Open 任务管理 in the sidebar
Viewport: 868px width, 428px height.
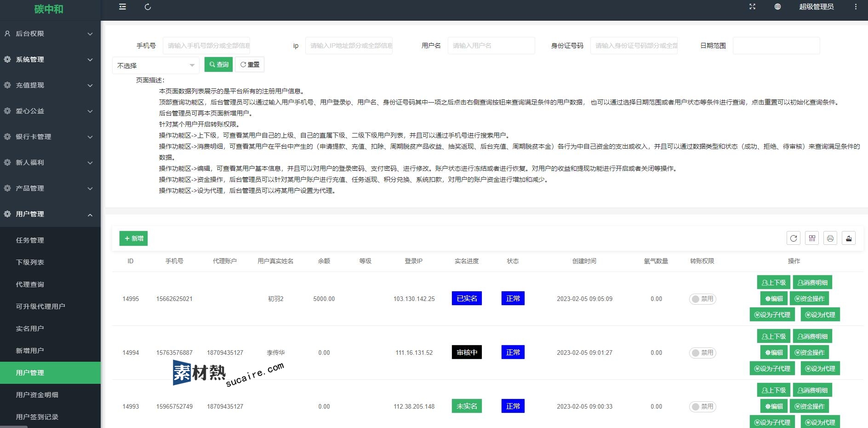point(50,240)
